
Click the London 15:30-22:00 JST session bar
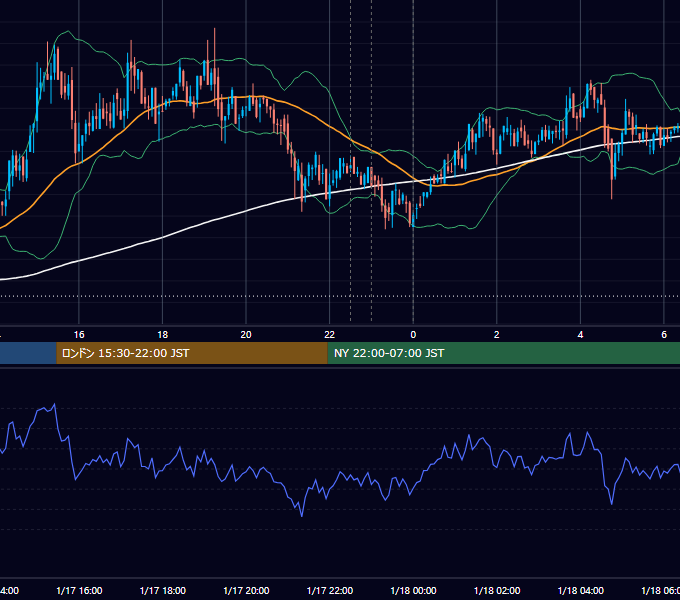point(192,353)
